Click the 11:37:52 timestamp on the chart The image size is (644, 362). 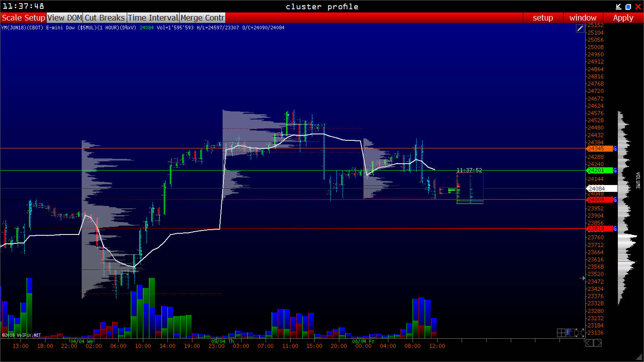469,170
